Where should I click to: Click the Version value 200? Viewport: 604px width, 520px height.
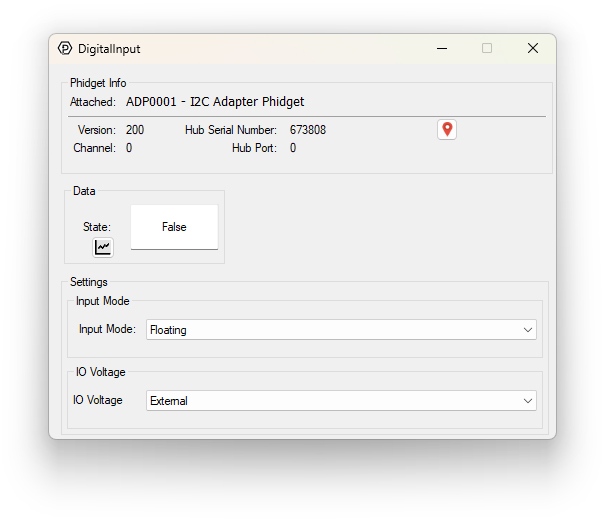point(135,130)
